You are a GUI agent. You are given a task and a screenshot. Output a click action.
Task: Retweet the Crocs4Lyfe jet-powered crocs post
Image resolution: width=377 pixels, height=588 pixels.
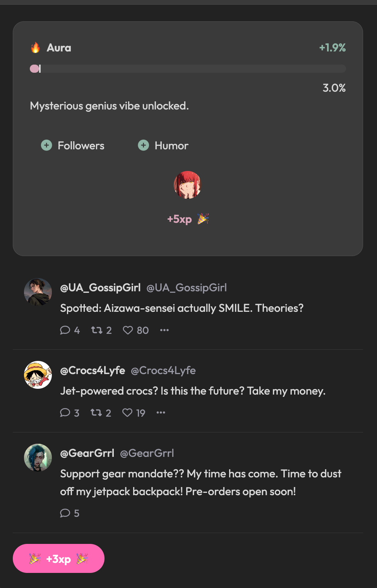tap(96, 413)
